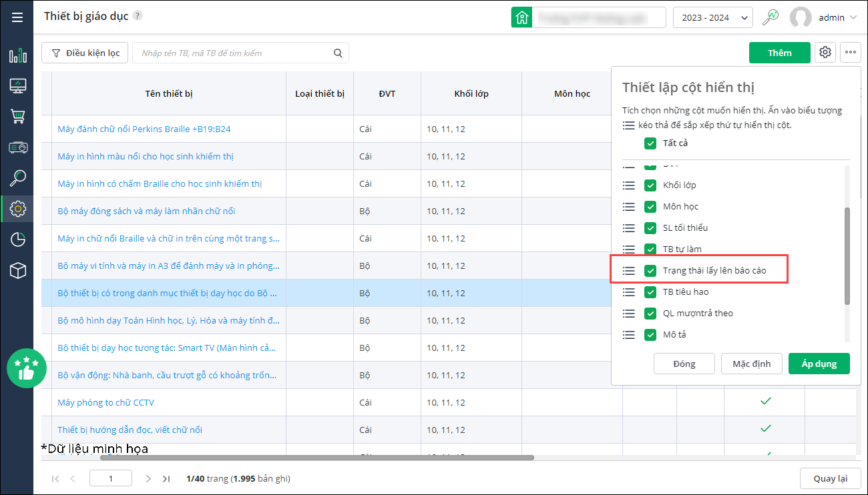
Task: Click the drag handle for Khối lớp
Action: click(628, 185)
